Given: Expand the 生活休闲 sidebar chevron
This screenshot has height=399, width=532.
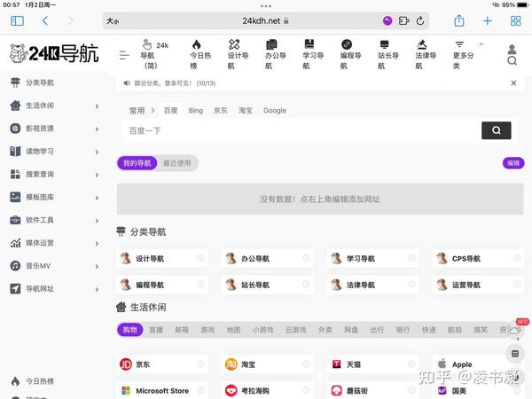Looking at the screenshot, I should coord(97,106).
